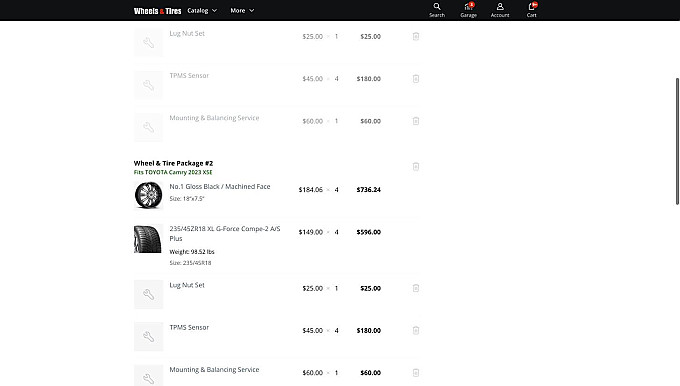Delete the faded Lug Nut Set row
The image size is (680, 386).
coord(415,36)
